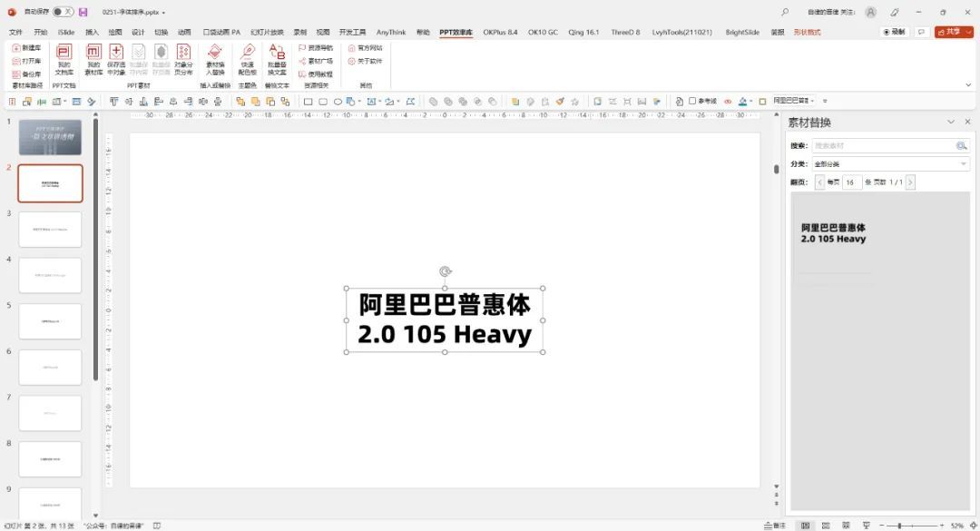The width and height of the screenshot is (980, 531).
Task: Click 录制 button
Action: (x=894, y=32)
